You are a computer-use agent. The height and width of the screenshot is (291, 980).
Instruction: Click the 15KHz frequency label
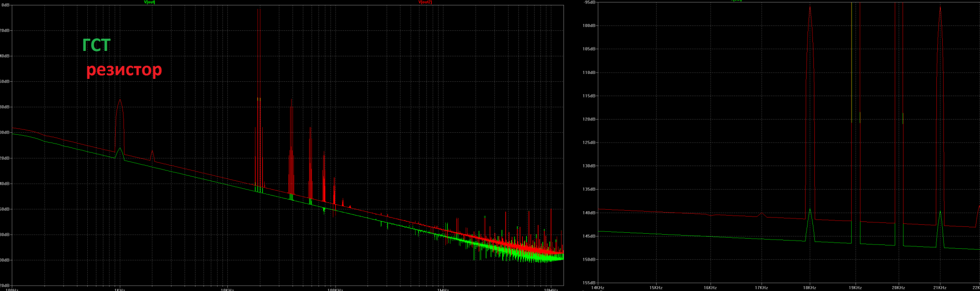pos(656,288)
